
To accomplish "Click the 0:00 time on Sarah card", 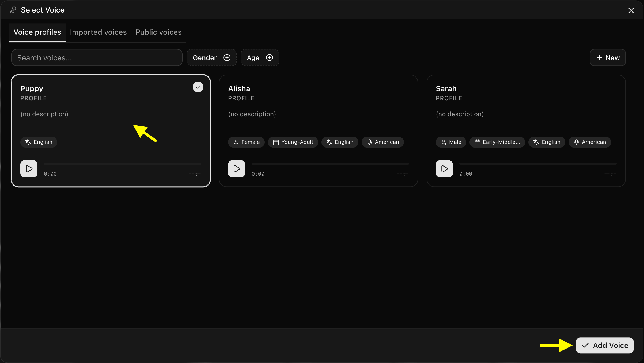I will (466, 174).
